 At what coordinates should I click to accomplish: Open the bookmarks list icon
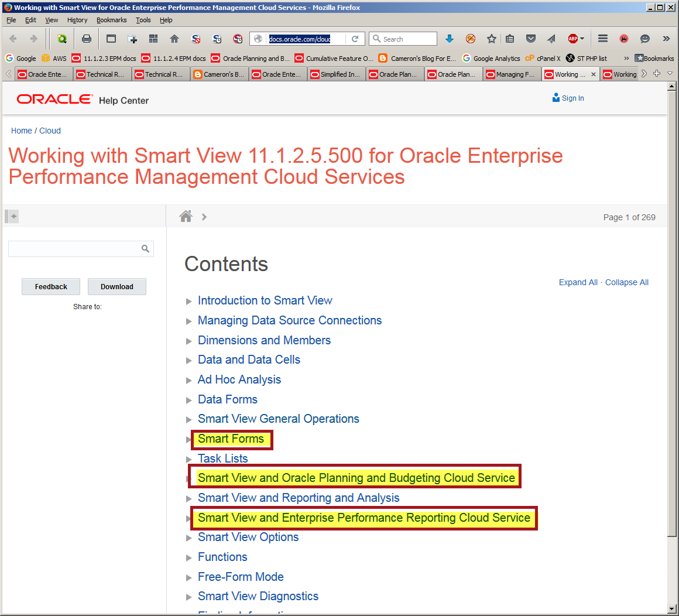point(510,39)
